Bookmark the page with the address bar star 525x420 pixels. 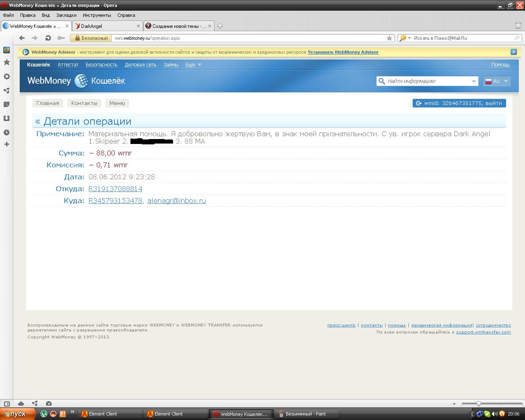389,38
